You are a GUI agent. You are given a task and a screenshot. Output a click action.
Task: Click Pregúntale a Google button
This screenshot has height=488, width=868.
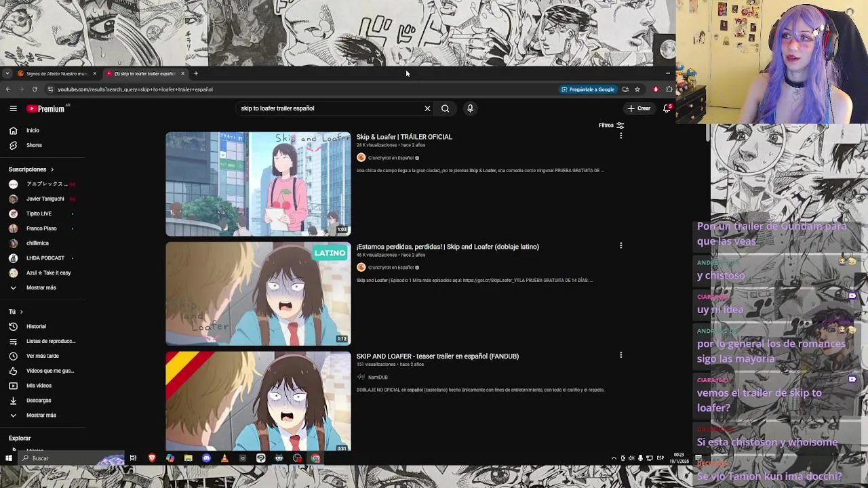click(x=588, y=89)
